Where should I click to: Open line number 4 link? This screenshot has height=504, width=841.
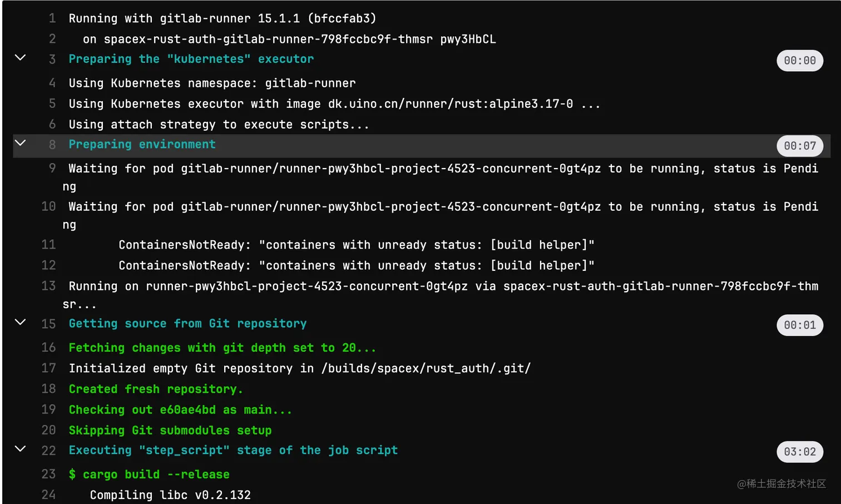pos(52,83)
